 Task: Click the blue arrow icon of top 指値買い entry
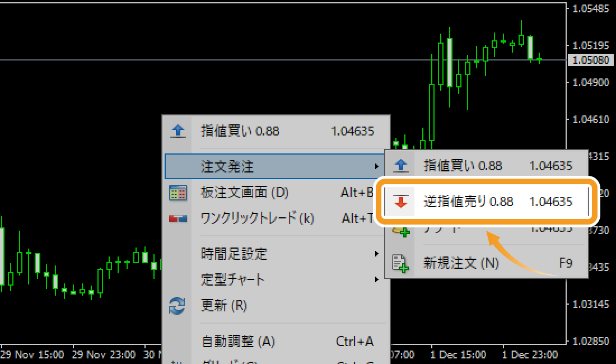[178, 130]
